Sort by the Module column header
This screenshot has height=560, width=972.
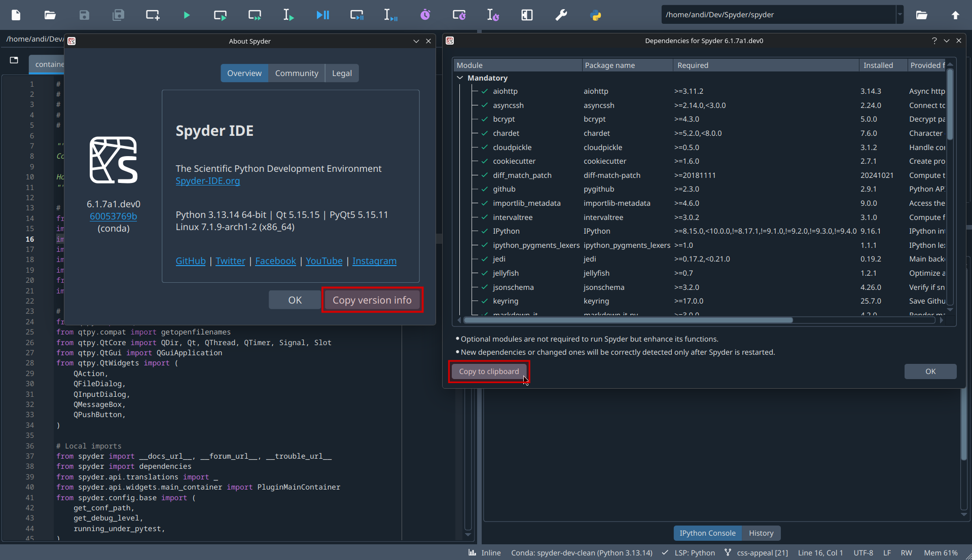click(x=517, y=65)
